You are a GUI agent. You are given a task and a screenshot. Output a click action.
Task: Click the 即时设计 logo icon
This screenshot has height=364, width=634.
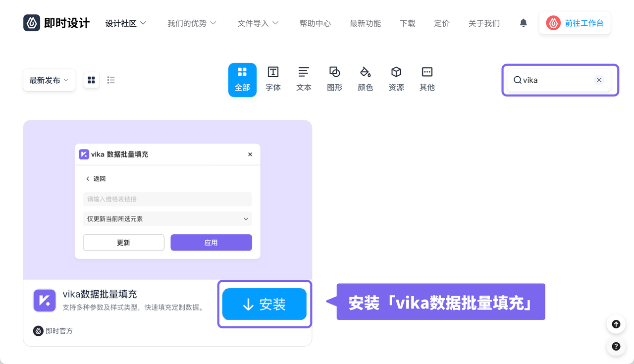[32, 23]
